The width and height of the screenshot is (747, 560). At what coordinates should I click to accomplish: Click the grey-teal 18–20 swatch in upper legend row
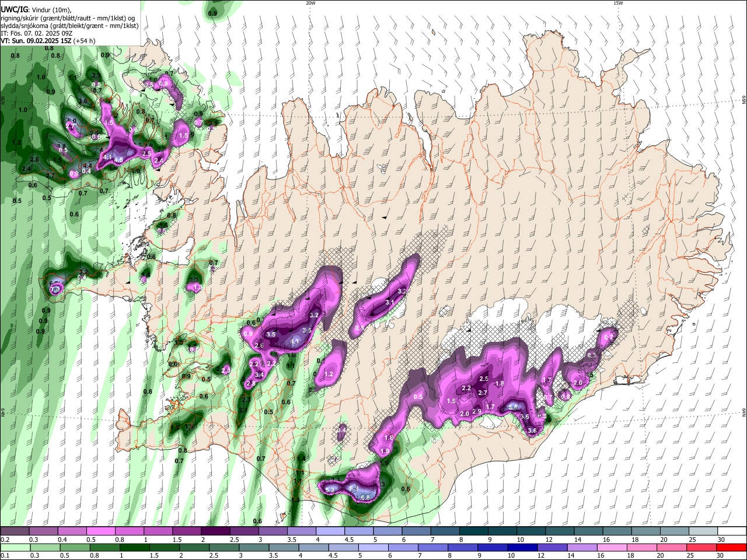pos(646,531)
